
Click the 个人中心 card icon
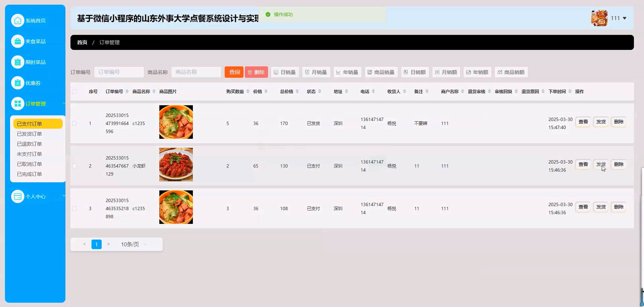18,196
